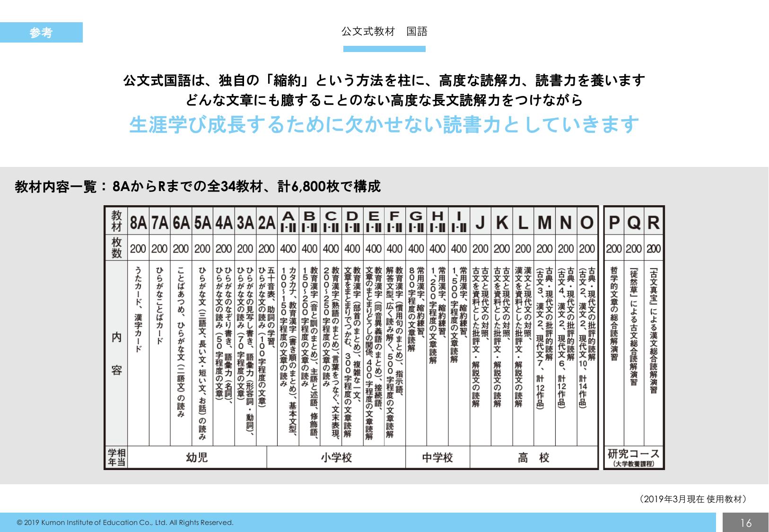Click the heading 教材内容一覧: 8AからRまでの全34教材

pos(198,186)
